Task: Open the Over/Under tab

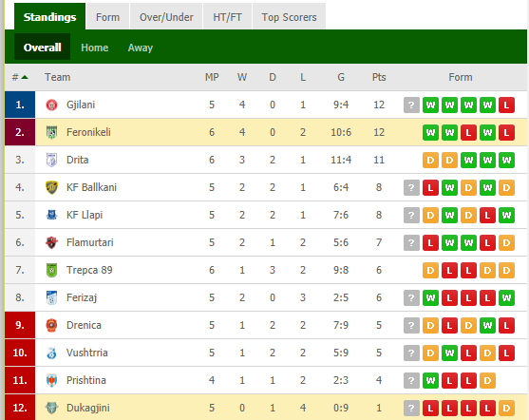Action: pyautogui.click(x=166, y=17)
